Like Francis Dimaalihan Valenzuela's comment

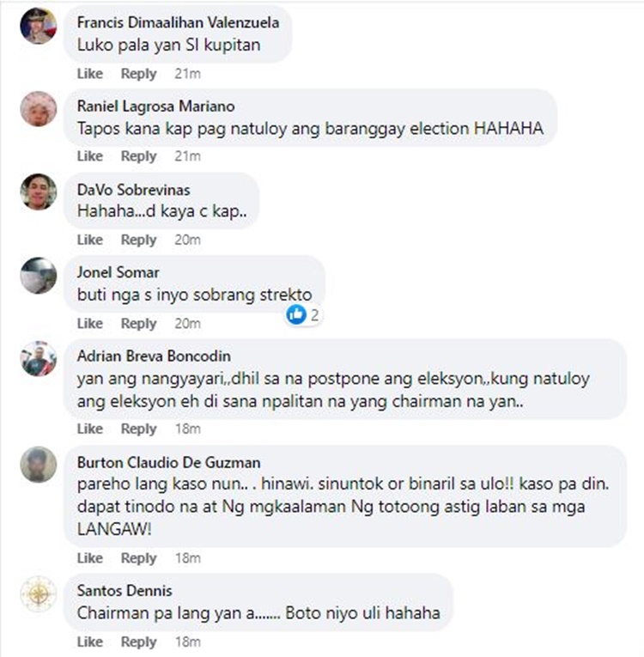pos(90,74)
